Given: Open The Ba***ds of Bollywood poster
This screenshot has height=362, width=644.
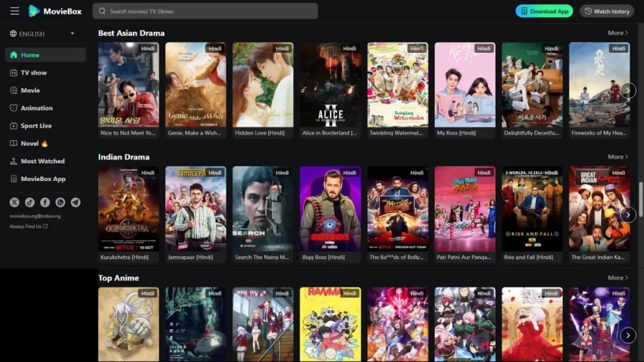Looking at the screenshot, I should [397, 209].
